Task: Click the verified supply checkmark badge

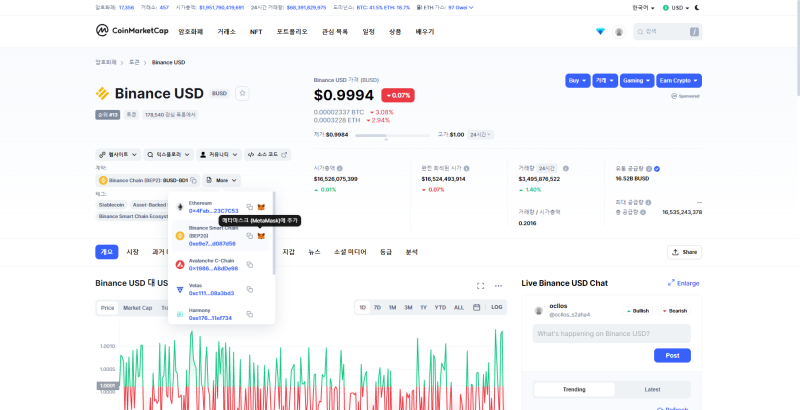Action: [x=657, y=169]
